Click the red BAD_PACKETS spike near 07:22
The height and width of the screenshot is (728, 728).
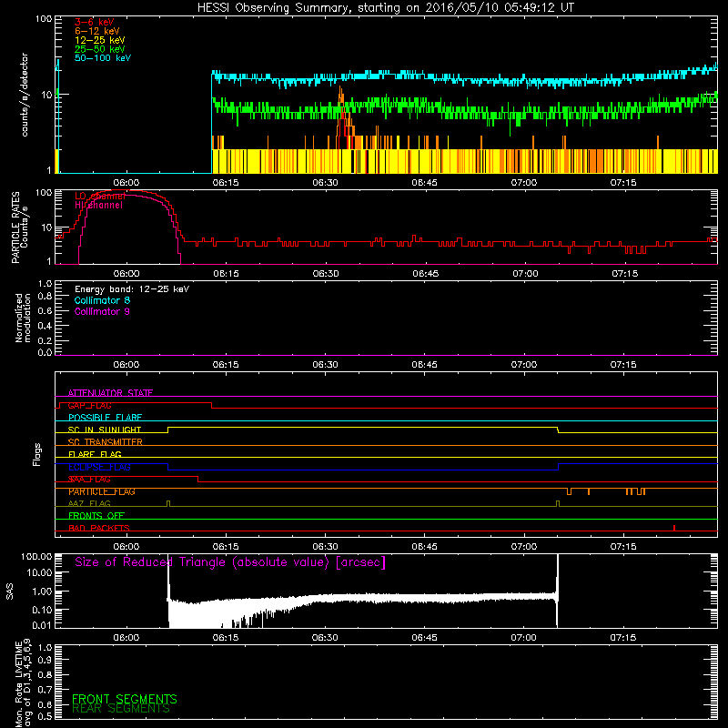(674, 528)
